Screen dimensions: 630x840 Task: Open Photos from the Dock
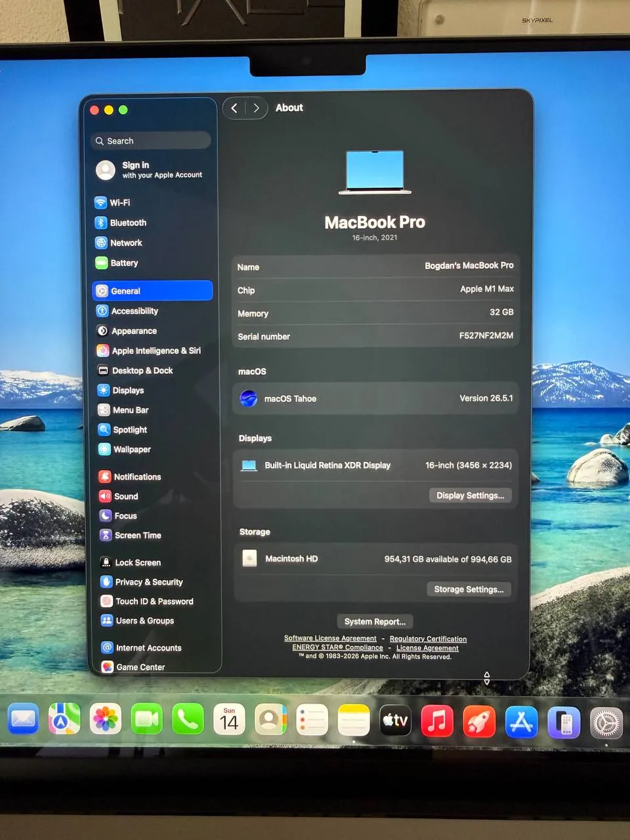[x=106, y=719]
